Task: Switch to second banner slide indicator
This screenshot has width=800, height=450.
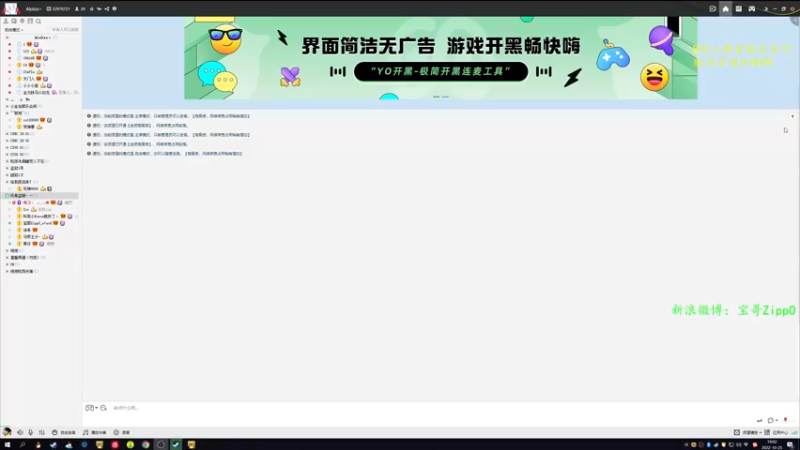Action: [x=445, y=96]
